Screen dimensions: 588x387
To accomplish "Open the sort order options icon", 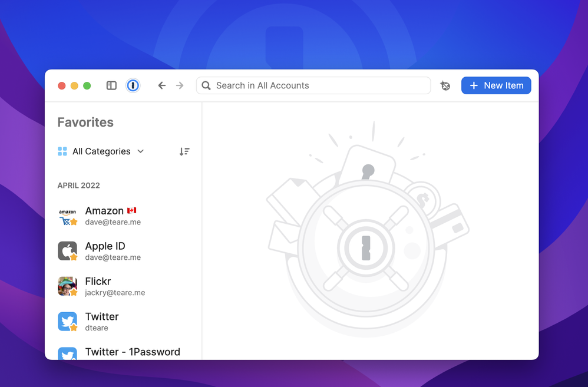I will click(x=184, y=151).
